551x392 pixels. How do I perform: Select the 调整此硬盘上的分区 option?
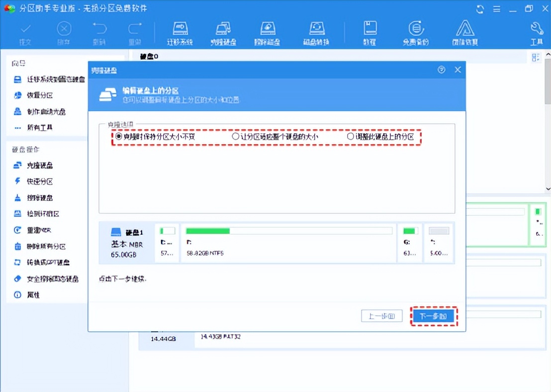coord(350,137)
